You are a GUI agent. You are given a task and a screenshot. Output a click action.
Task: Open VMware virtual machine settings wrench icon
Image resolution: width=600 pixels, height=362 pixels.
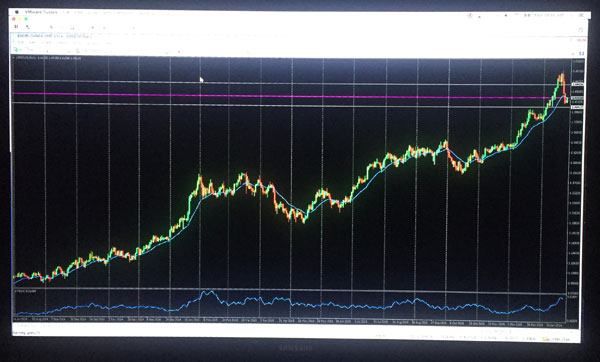28,27
